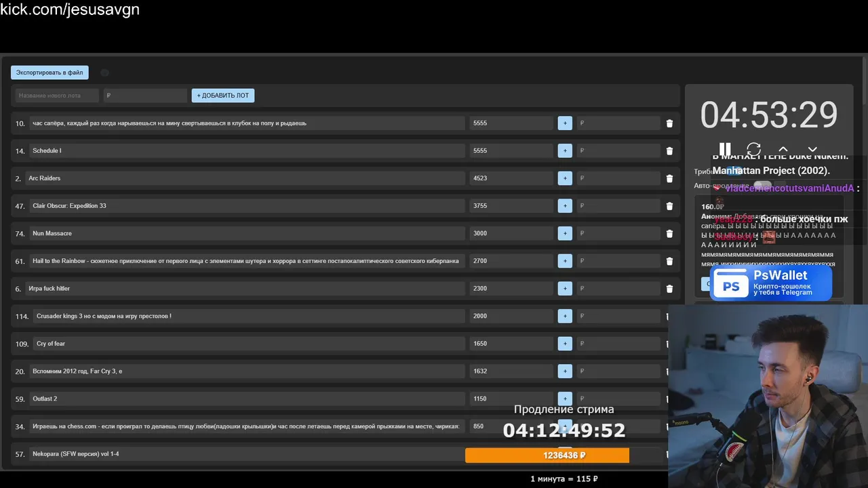Click plus button on 'Игра fuck hitler' row
Viewport: 868px width, 488px height.
click(565, 289)
